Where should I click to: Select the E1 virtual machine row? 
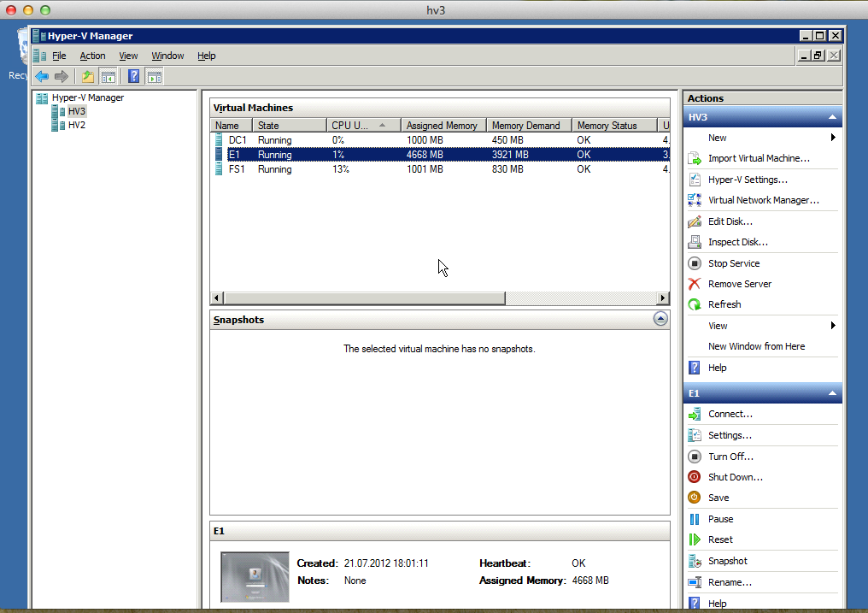[440, 155]
